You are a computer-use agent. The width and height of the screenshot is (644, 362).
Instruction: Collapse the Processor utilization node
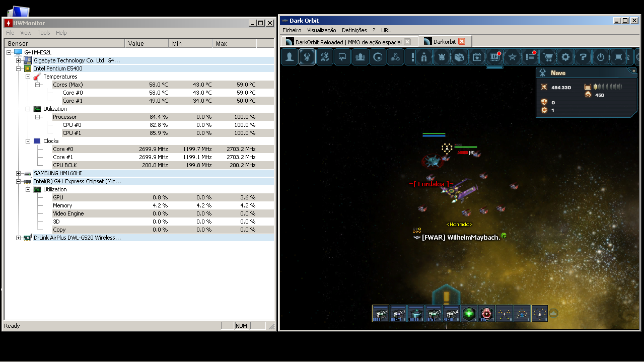38,117
